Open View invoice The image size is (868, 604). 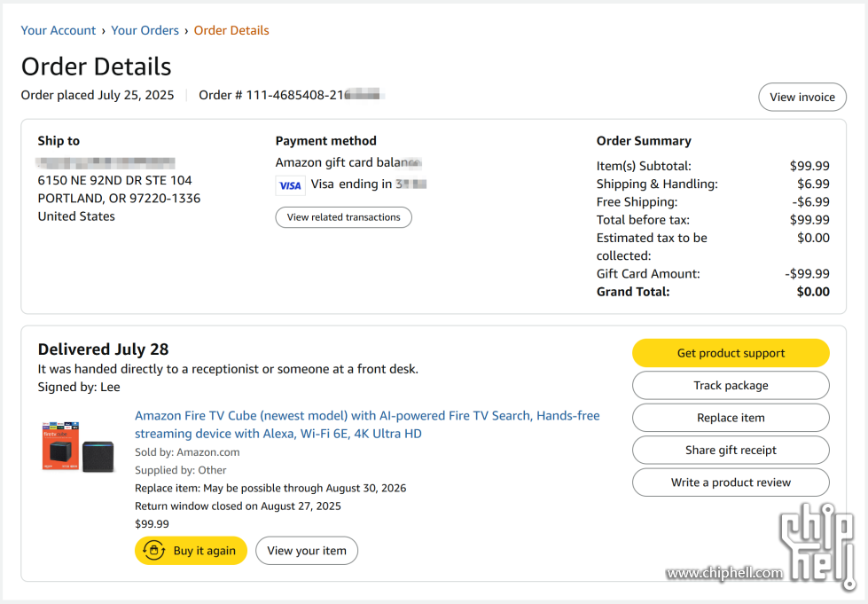point(802,97)
